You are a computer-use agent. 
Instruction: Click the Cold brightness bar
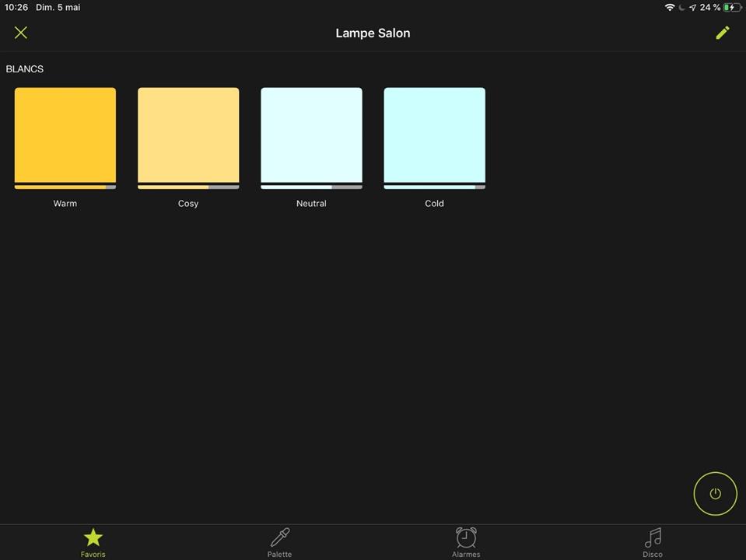tap(434, 187)
